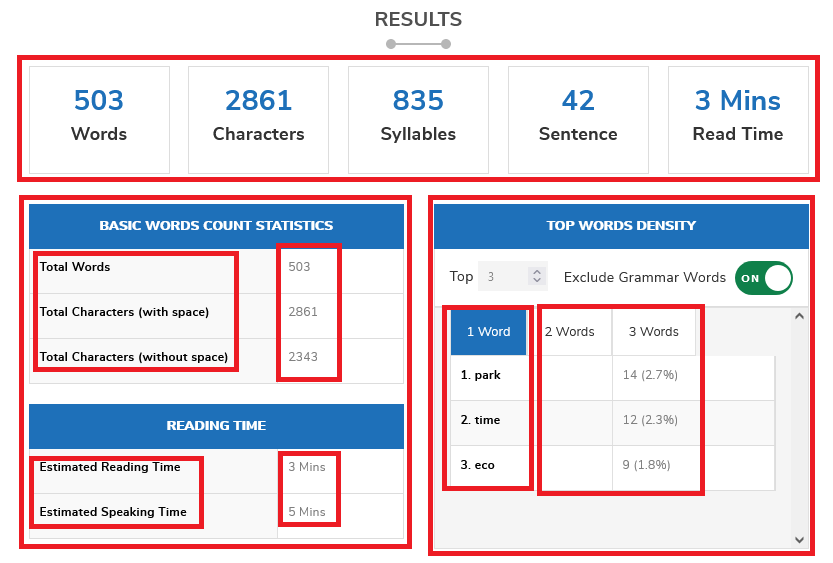
Task: Click the value 2861 in statistics table
Action: 303,312
